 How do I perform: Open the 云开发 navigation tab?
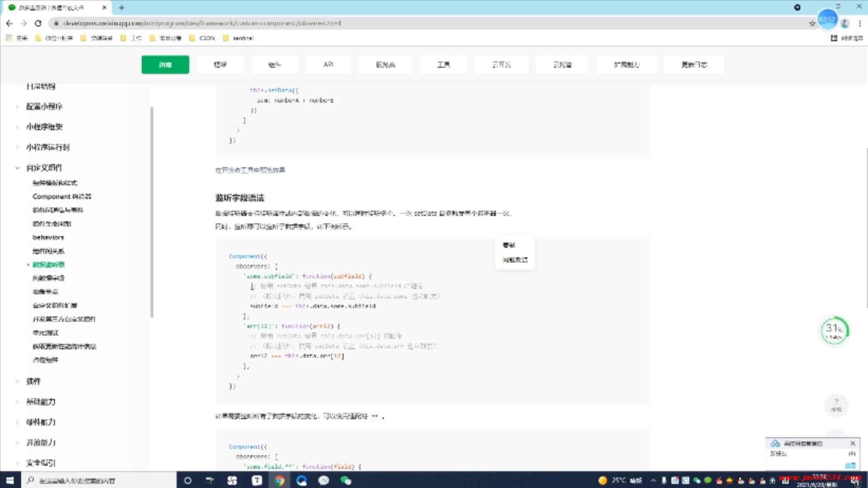(501, 65)
